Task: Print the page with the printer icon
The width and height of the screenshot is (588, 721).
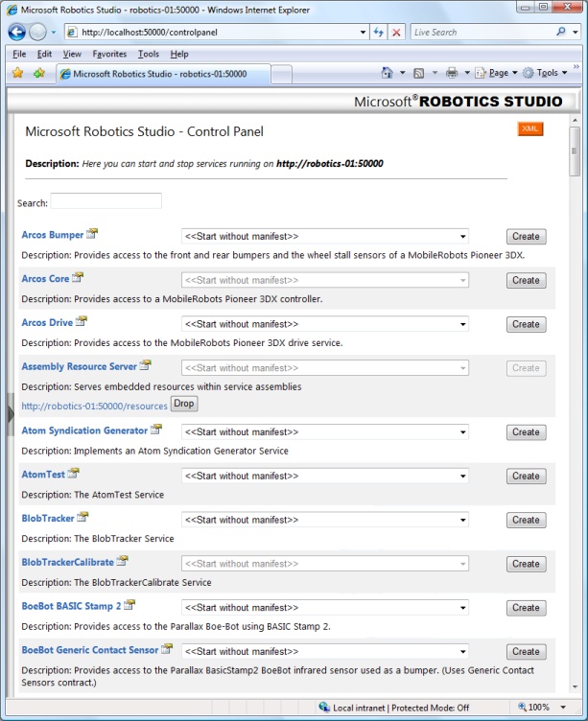Action: [452, 73]
